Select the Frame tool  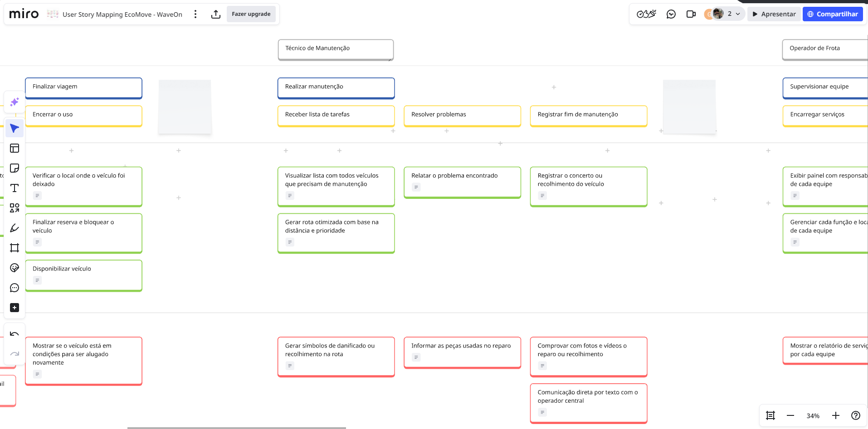click(x=15, y=248)
